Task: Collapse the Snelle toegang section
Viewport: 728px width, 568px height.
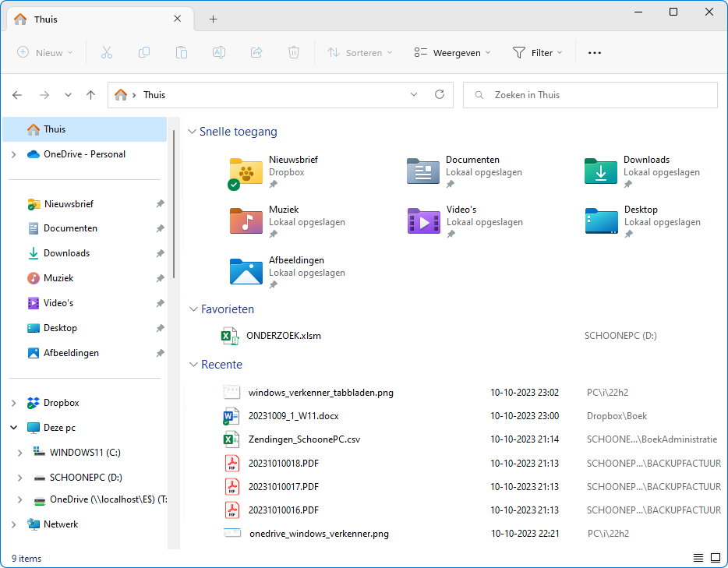Action: coord(192,132)
